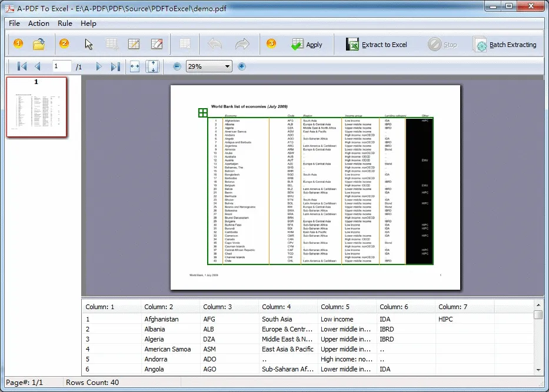The image size is (549, 392).
Task: Open the Action menu
Action: pos(38,24)
